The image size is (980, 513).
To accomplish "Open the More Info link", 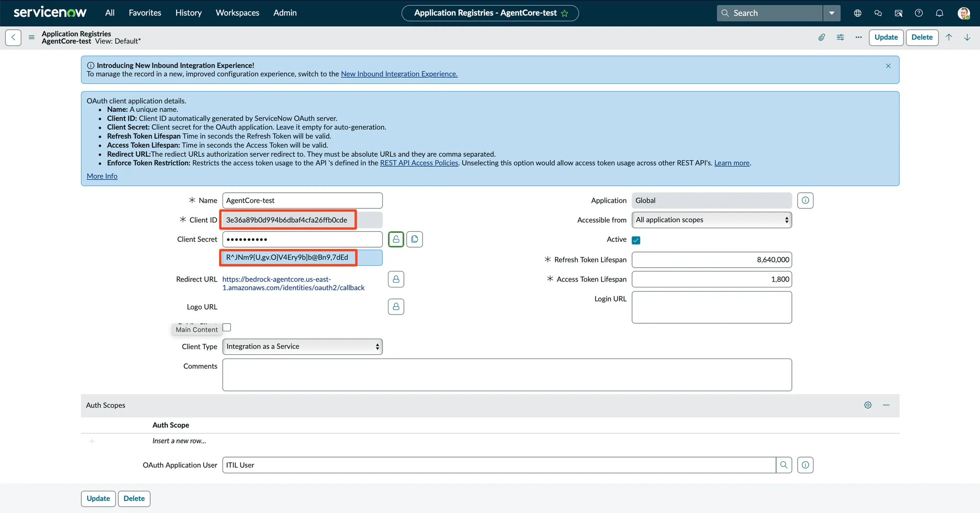I will tap(102, 176).
